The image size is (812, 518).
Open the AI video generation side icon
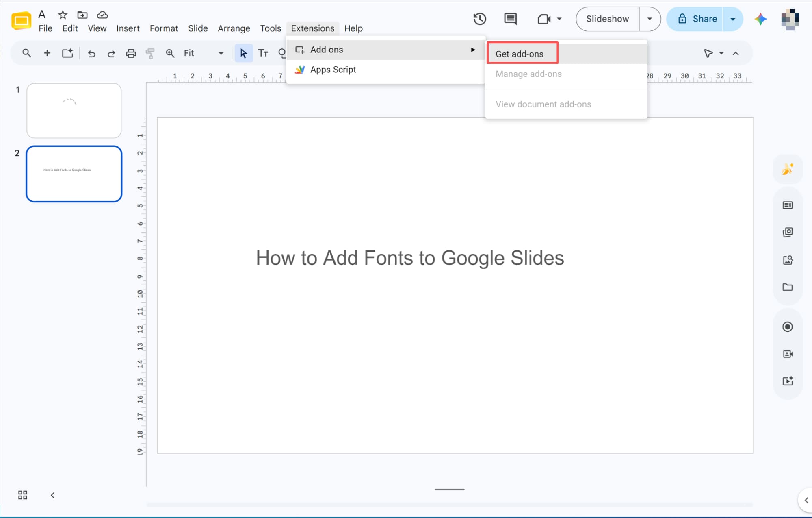pos(788,381)
